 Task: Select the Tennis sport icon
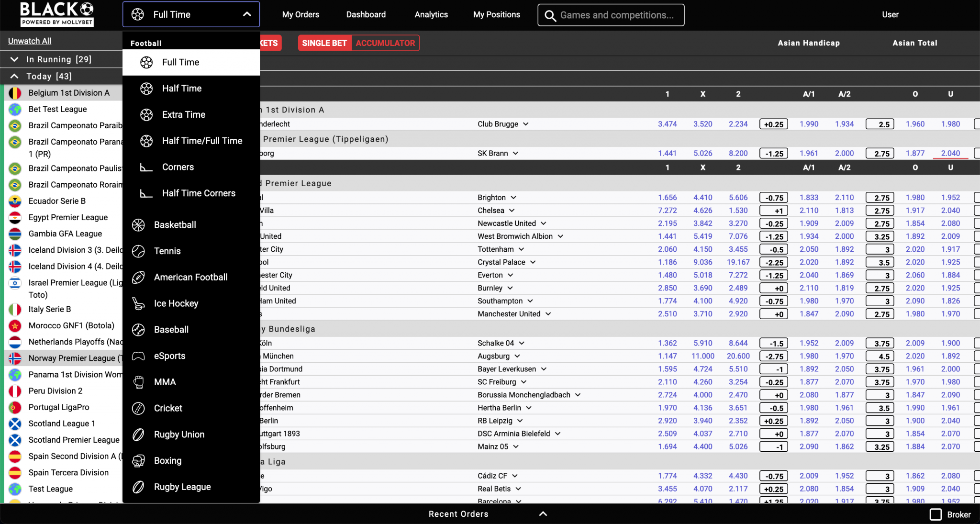coord(138,251)
